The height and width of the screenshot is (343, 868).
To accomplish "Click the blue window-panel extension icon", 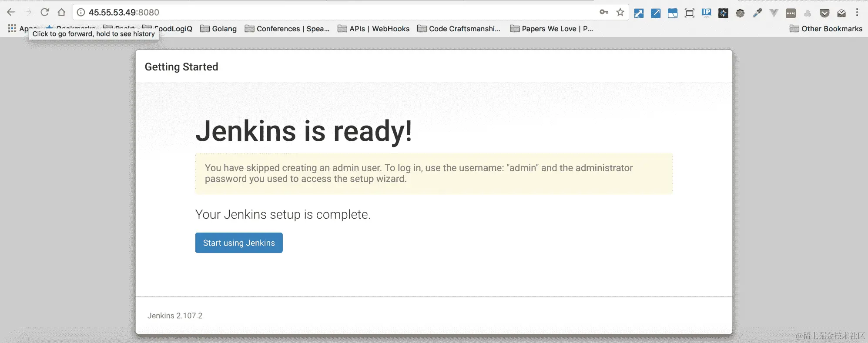I will (x=673, y=13).
